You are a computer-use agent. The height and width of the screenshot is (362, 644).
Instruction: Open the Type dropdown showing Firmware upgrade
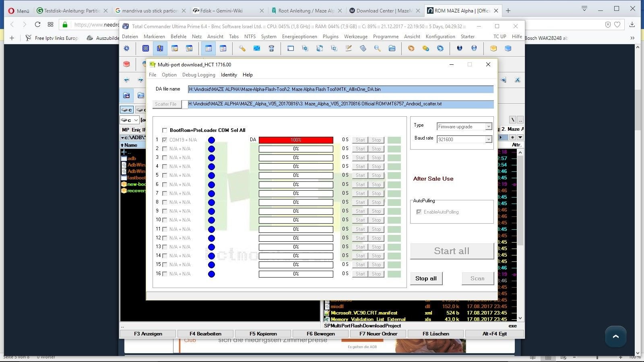(x=464, y=127)
